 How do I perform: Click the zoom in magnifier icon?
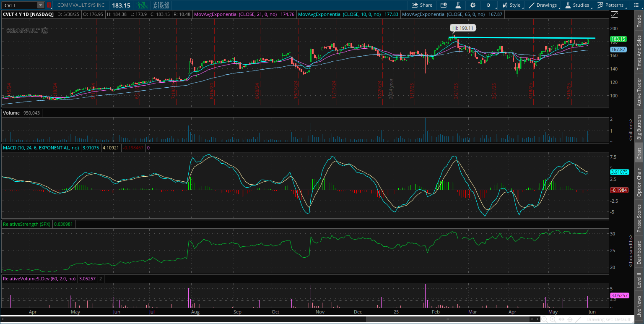(x=553, y=319)
